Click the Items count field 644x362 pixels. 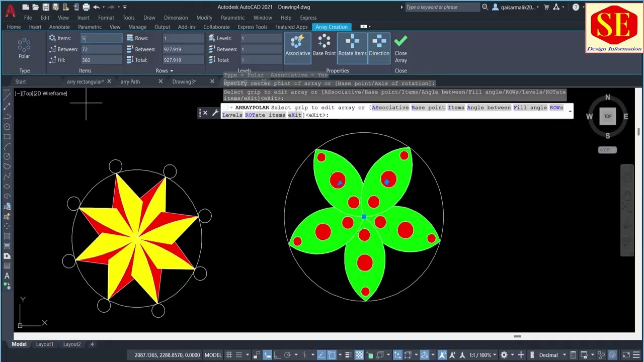(x=101, y=38)
